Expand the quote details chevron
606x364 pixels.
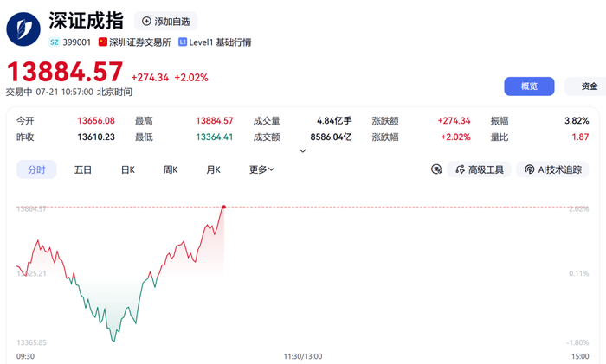[x=303, y=151]
